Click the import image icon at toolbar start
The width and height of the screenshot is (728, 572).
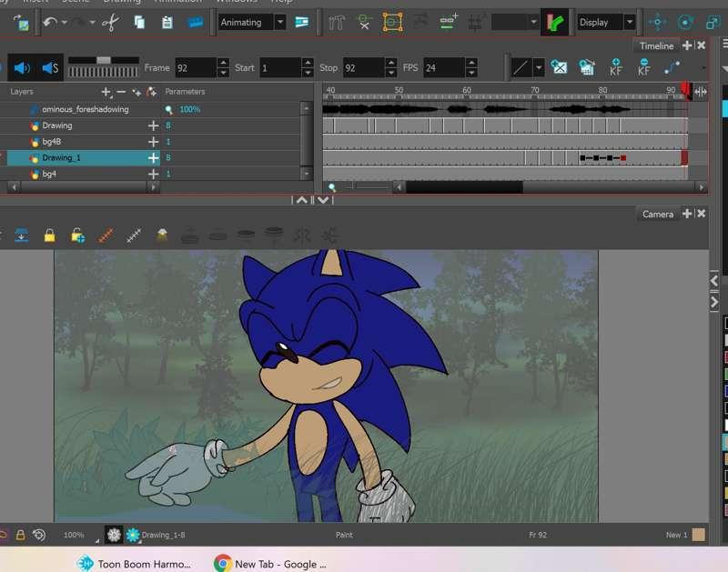click(21, 22)
